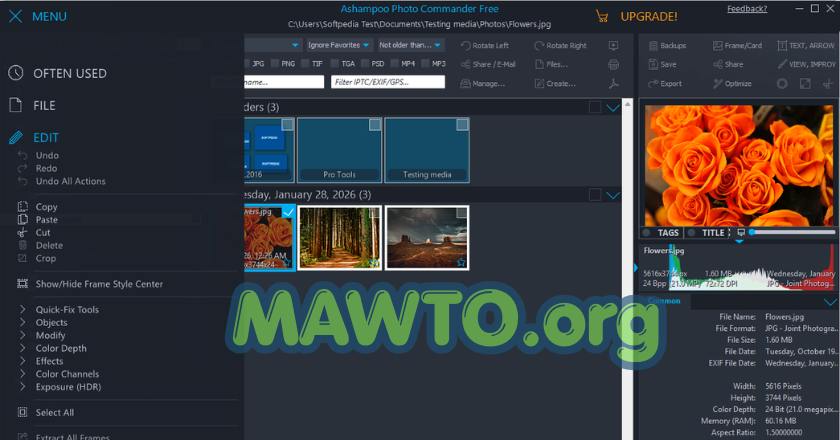Click the Filter IPTC/EXIF/GPS input field
Screen dimensions: 840x440
point(388,82)
